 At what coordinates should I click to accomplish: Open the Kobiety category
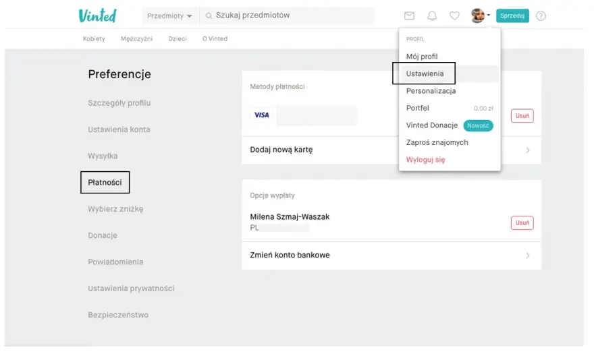pyautogui.click(x=94, y=38)
